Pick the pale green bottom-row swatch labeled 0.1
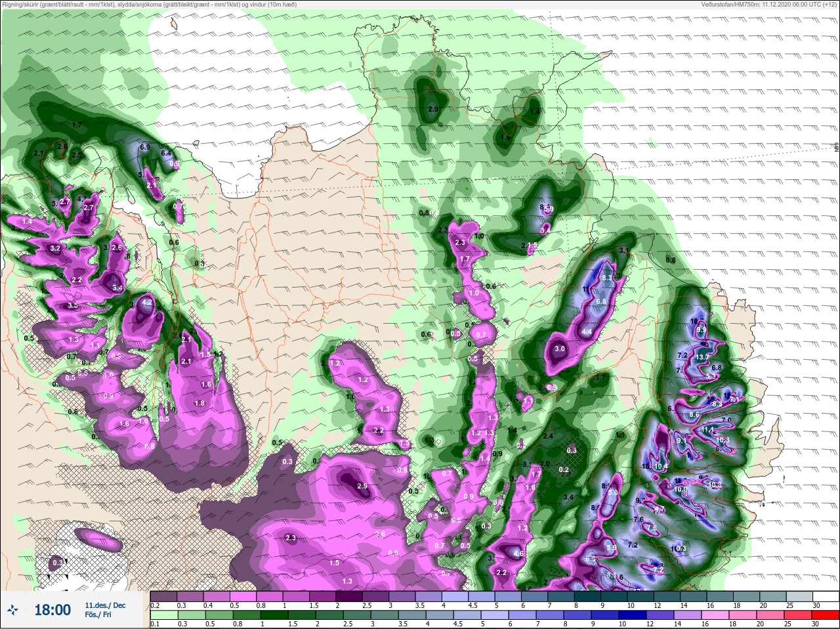 [163, 615]
